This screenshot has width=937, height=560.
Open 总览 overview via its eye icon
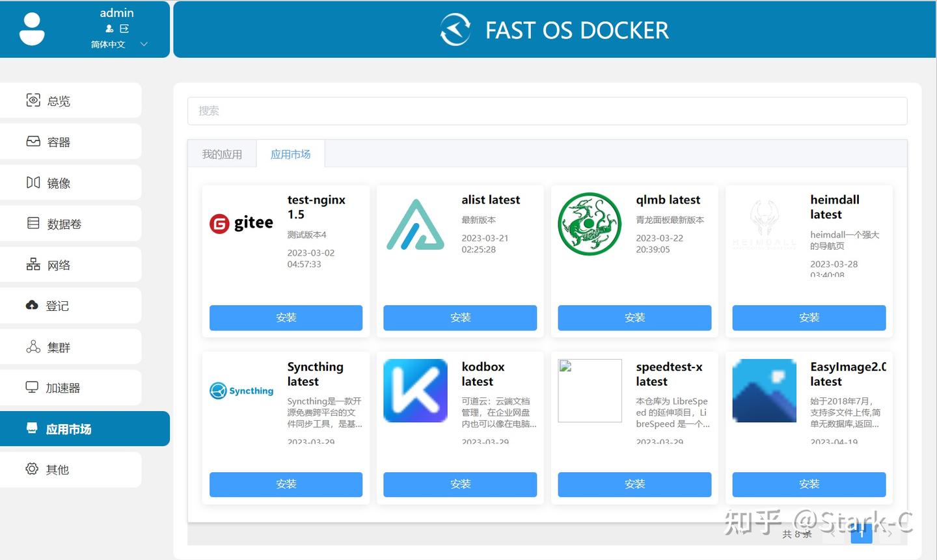pyautogui.click(x=33, y=100)
